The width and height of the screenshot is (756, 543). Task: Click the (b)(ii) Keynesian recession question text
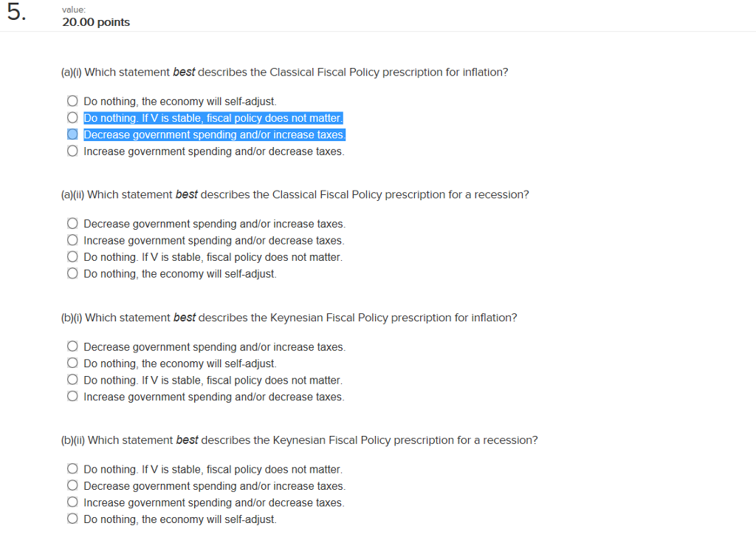click(x=299, y=440)
